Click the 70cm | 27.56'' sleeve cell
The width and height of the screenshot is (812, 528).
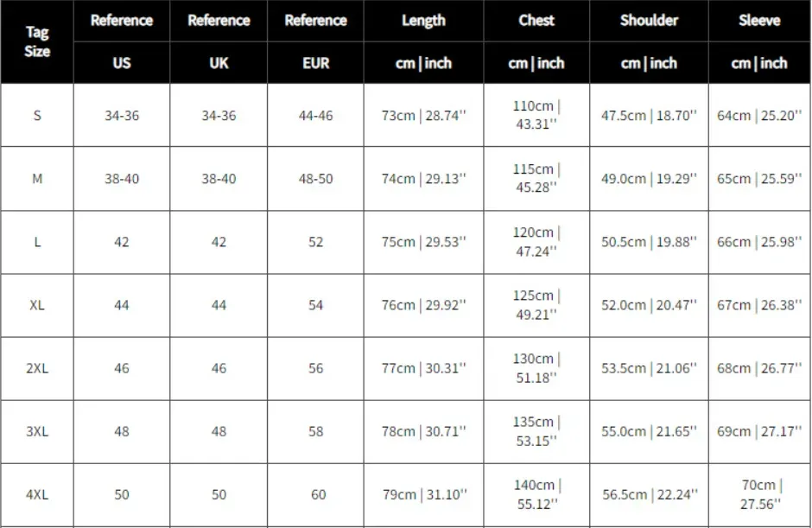759,495
